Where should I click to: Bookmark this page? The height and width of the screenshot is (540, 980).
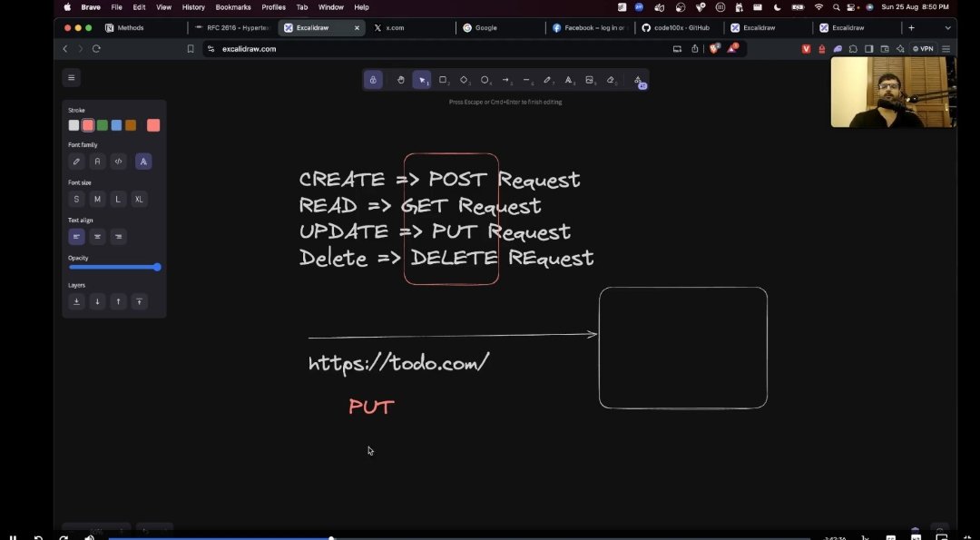[191, 49]
